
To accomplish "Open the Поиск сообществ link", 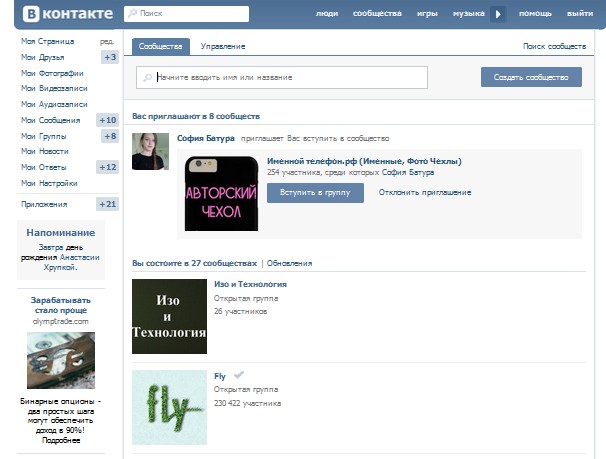I will [554, 47].
